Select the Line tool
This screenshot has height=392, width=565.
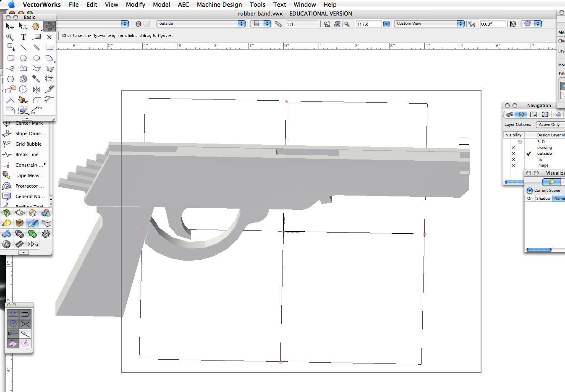24,47
